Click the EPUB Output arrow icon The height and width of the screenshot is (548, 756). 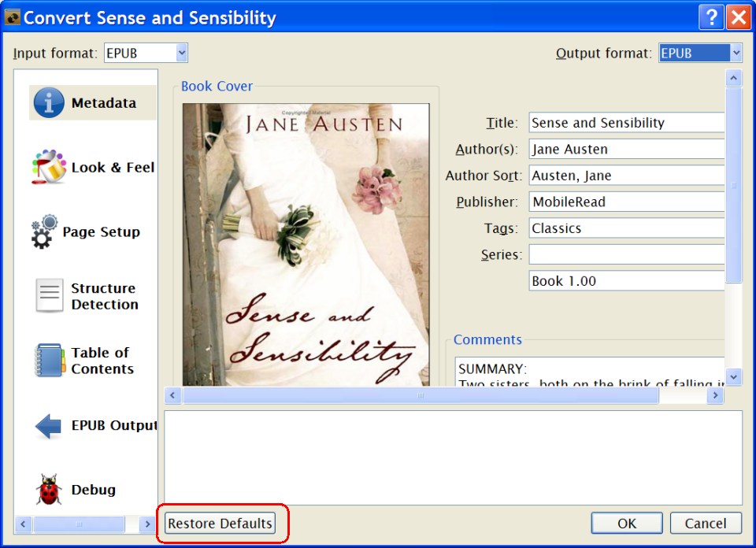tap(48, 426)
